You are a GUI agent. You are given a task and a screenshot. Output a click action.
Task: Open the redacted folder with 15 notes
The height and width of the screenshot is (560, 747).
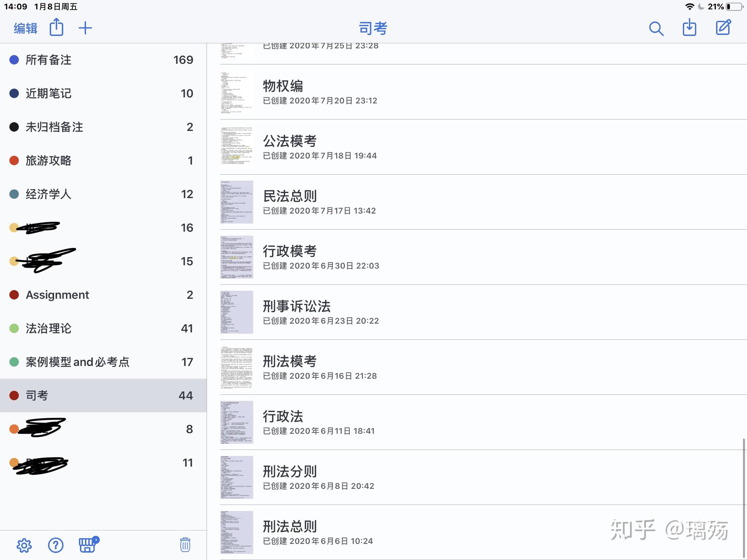coord(103,261)
